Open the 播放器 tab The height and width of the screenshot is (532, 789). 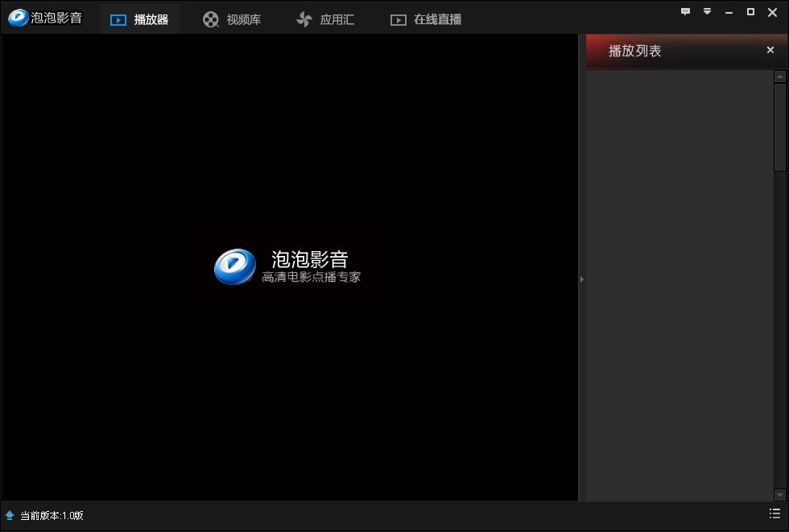coord(140,19)
